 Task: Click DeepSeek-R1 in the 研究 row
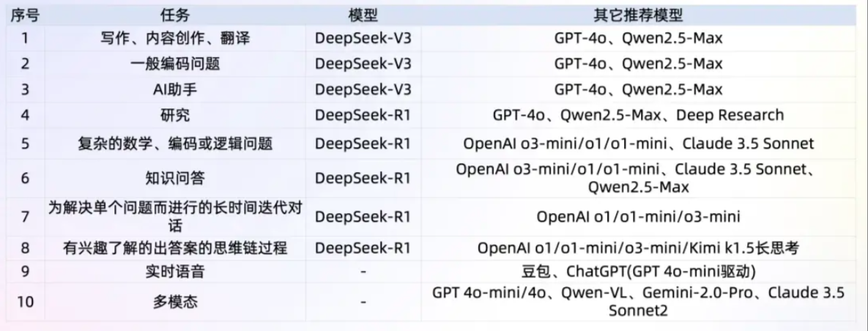(x=363, y=115)
